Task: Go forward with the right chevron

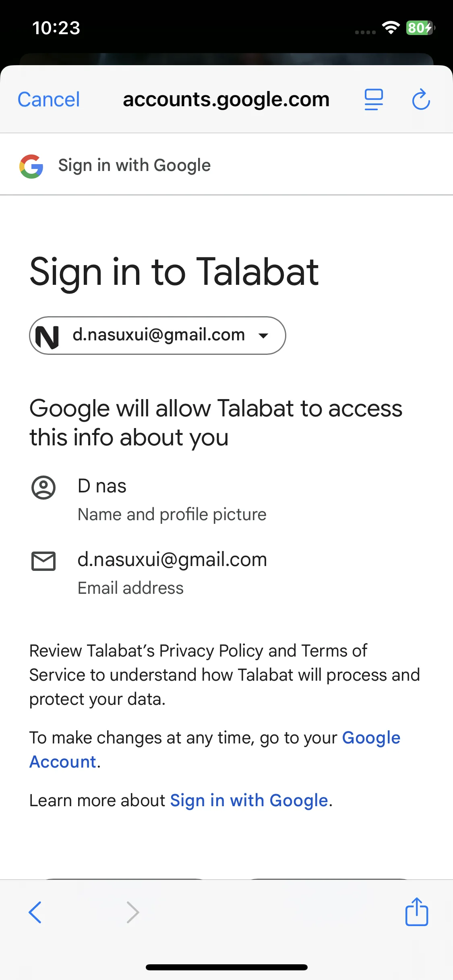Action: coord(132,912)
